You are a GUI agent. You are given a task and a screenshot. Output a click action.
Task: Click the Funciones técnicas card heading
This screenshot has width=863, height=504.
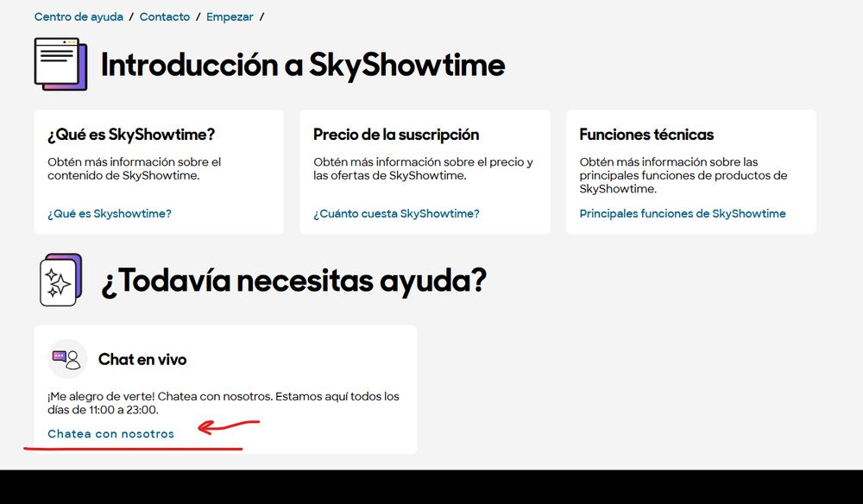pos(646,135)
